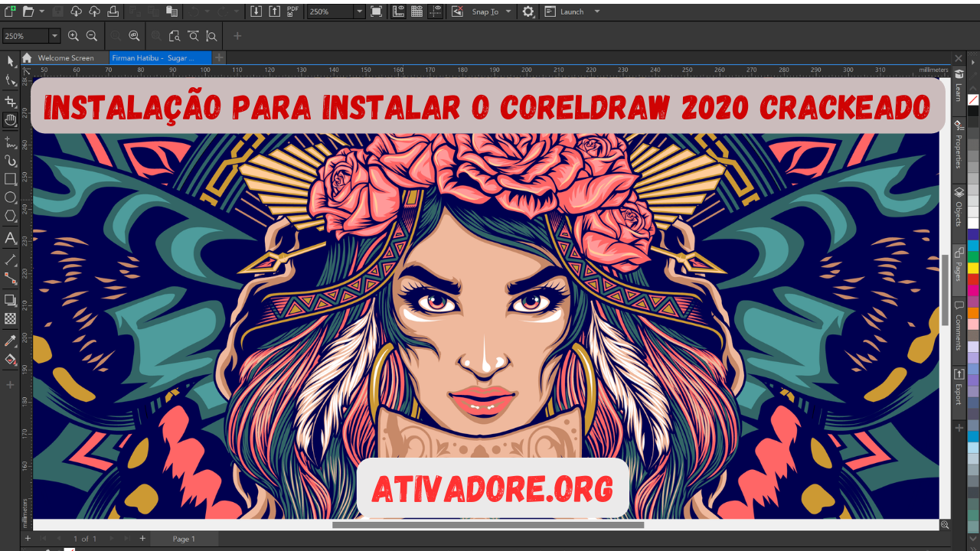The height and width of the screenshot is (551, 980).
Task: Publish to PDF icon
Action: point(292,11)
